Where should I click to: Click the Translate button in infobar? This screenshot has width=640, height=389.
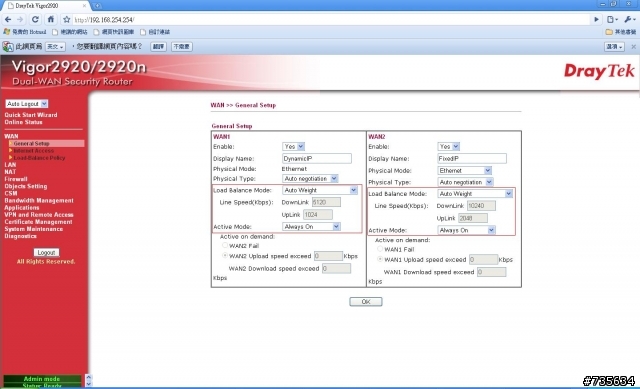(158, 47)
